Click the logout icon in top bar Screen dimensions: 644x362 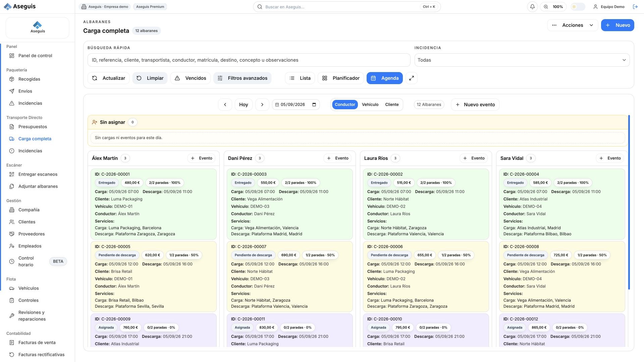pyautogui.click(x=635, y=7)
